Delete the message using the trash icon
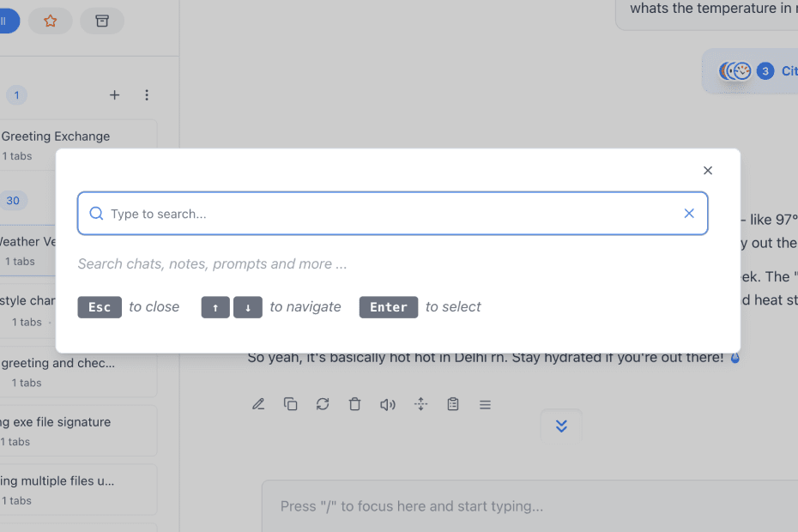The image size is (798, 532). coord(354,403)
